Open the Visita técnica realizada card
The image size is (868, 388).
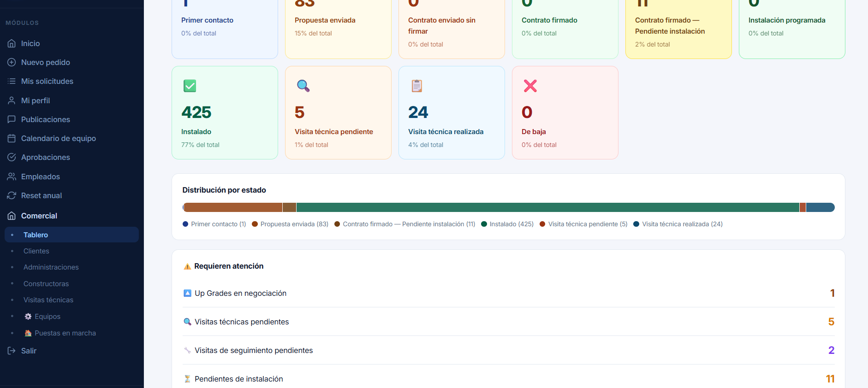pyautogui.click(x=452, y=112)
